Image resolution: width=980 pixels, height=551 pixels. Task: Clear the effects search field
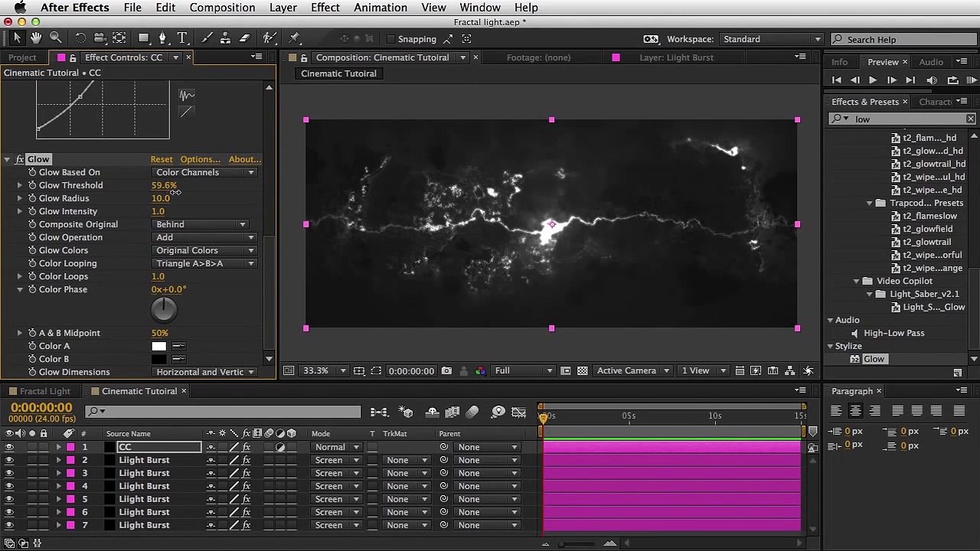point(971,119)
